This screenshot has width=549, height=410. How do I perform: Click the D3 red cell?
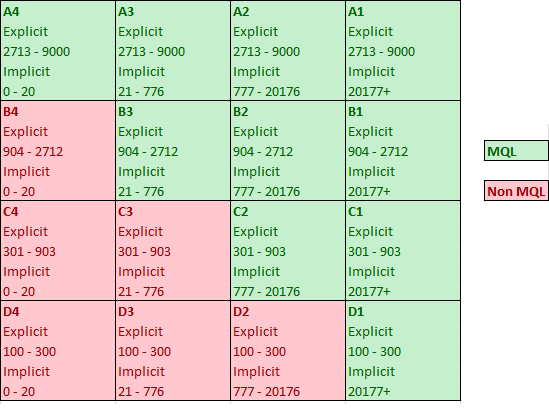point(173,350)
